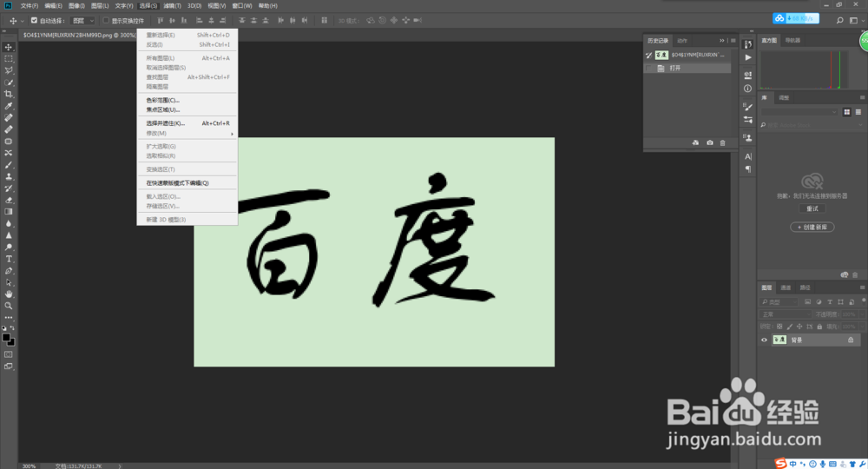Hide the 背景 layer with eye icon
Viewport: 868px width, 469px height.
coord(764,340)
